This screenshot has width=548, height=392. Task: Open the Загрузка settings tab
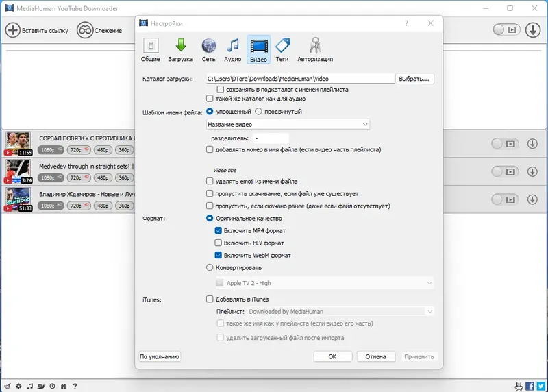coord(181,49)
